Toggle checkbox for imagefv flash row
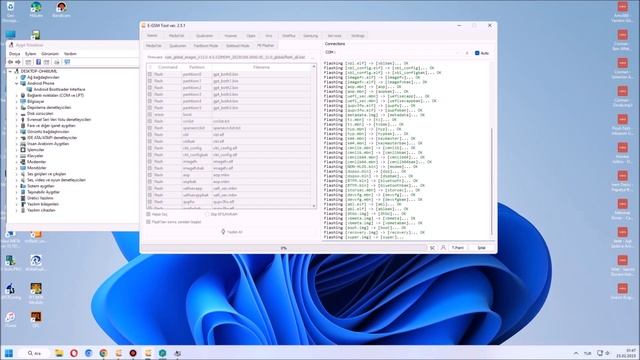The width and height of the screenshot is (640, 360). tap(150, 161)
